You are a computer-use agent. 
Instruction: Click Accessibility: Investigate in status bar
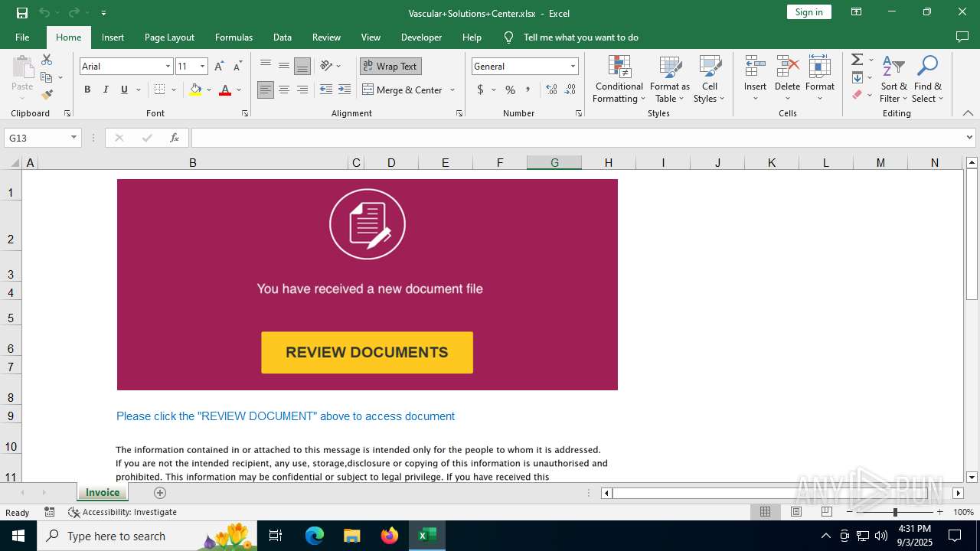(x=122, y=512)
